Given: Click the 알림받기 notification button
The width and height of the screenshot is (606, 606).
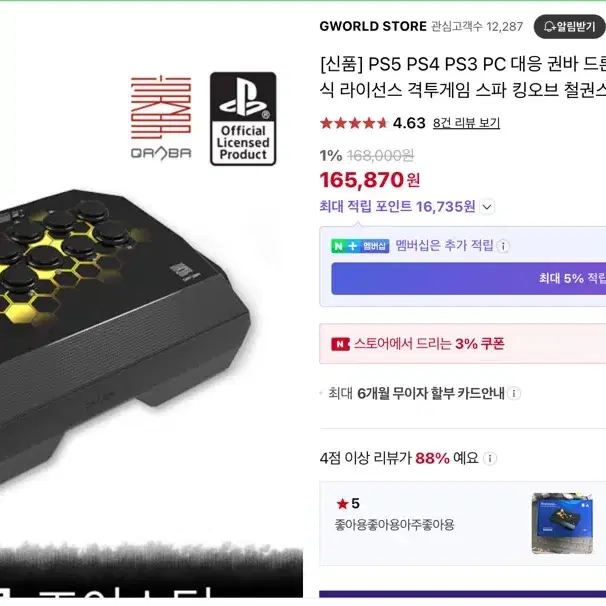Looking at the screenshot, I should (569, 27).
